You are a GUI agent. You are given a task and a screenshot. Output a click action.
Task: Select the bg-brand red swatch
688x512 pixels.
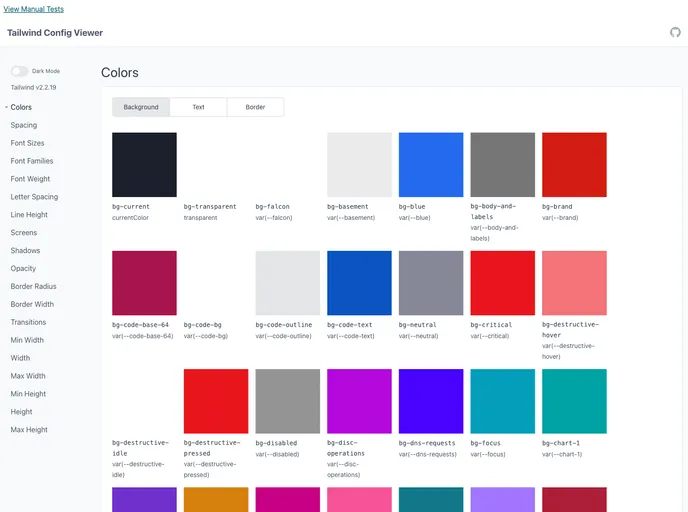(x=574, y=165)
